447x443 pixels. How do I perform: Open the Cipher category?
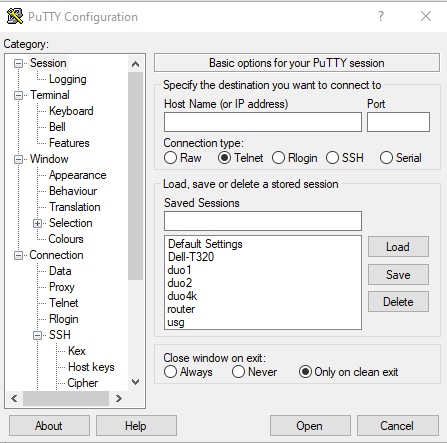82,383
